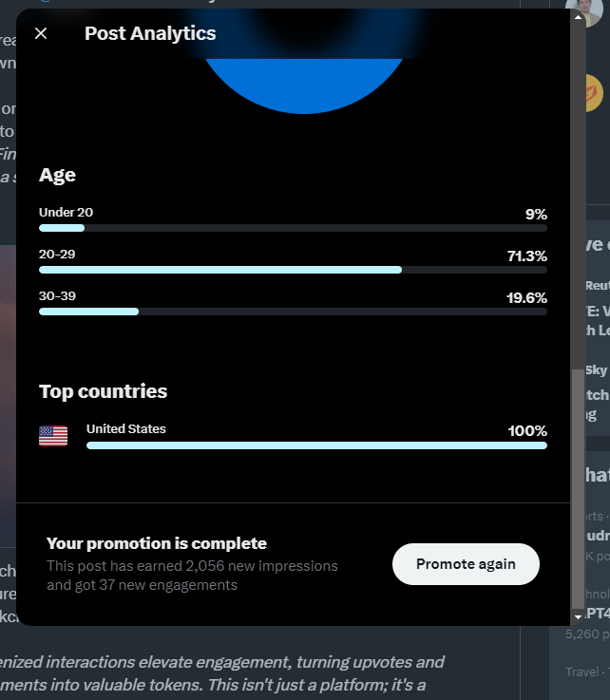Click the yellow round avatar icon
Screen dimensions: 610x700
595,93
